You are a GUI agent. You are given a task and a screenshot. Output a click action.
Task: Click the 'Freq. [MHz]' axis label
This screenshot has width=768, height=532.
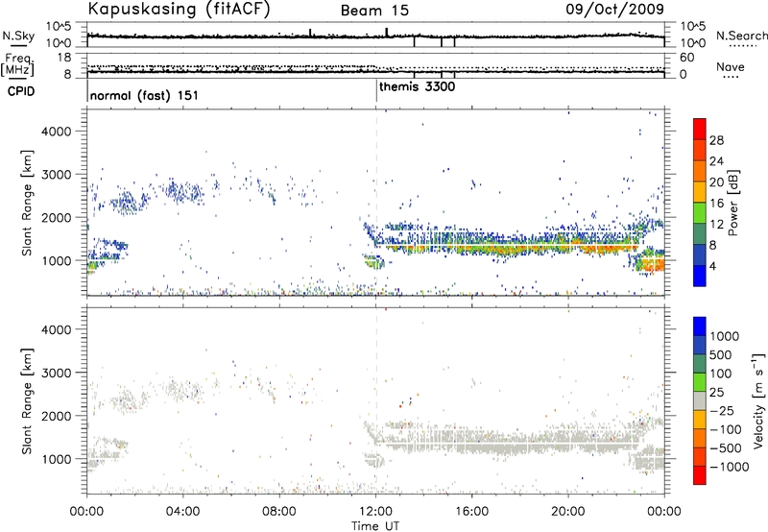18,64
